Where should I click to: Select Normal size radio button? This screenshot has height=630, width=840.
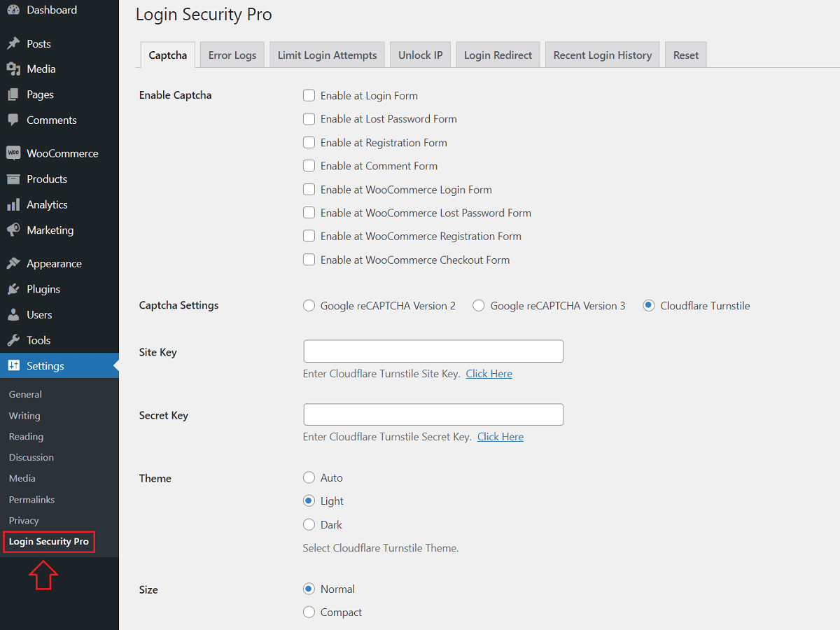click(x=309, y=589)
